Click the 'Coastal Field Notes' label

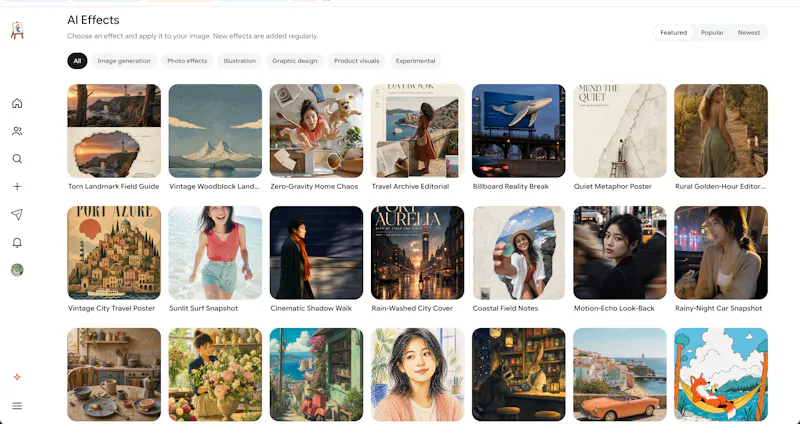point(505,309)
